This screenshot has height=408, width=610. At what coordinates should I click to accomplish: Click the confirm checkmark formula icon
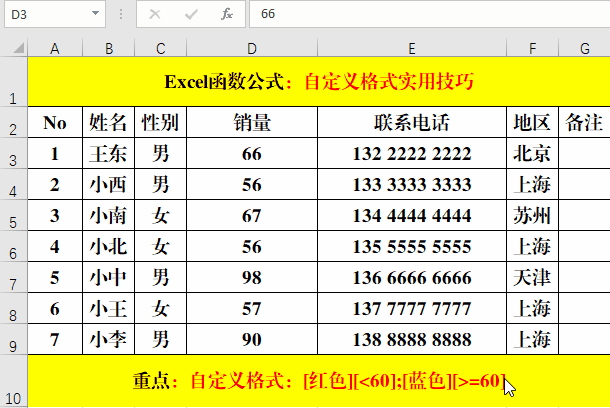coord(191,14)
